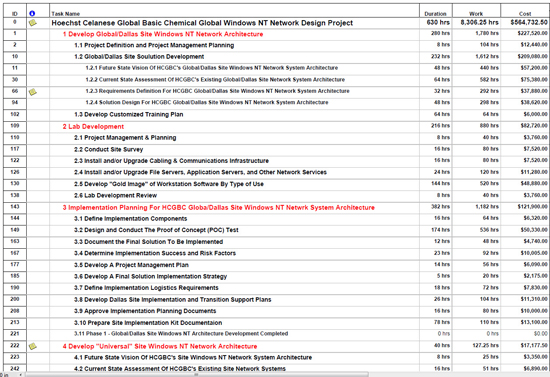Select task '1.3 Develop Customized Training Plan'
Image resolution: width=550 pixels, height=377 pixels.
(x=128, y=114)
